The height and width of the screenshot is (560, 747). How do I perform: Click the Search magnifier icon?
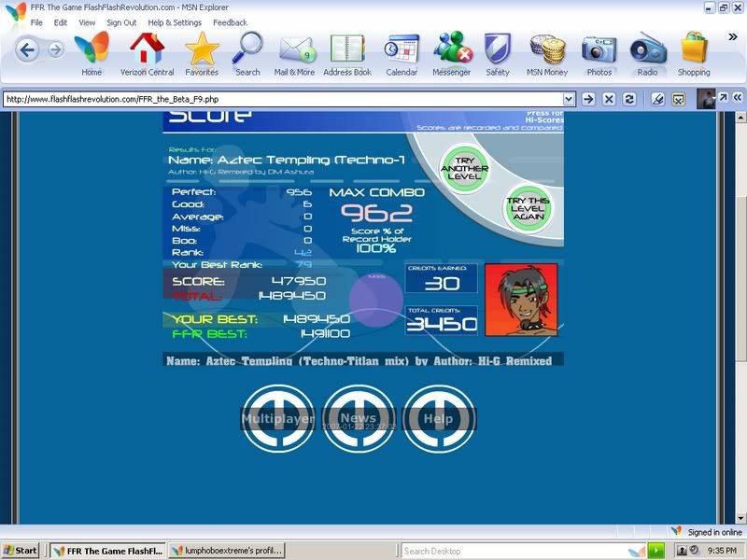[247, 50]
